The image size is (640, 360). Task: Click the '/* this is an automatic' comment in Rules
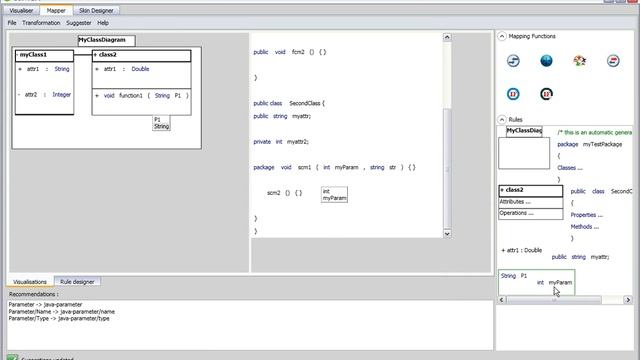(595, 133)
